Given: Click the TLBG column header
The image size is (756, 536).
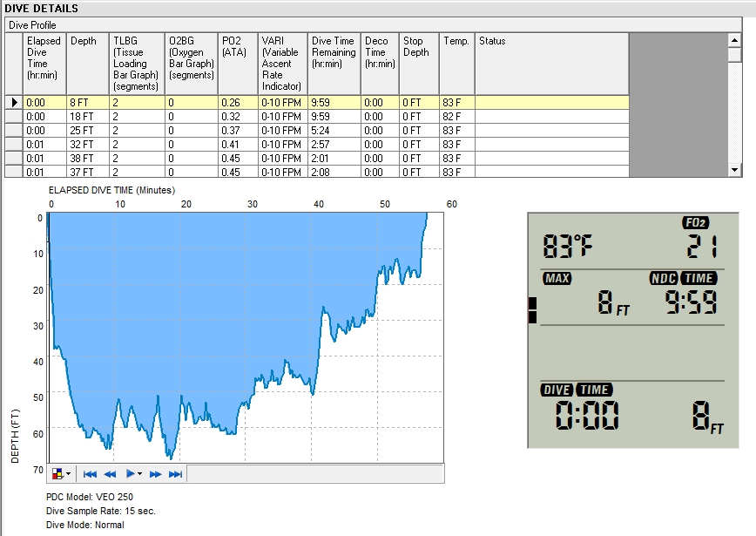Looking at the screenshot, I should coord(138,64).
